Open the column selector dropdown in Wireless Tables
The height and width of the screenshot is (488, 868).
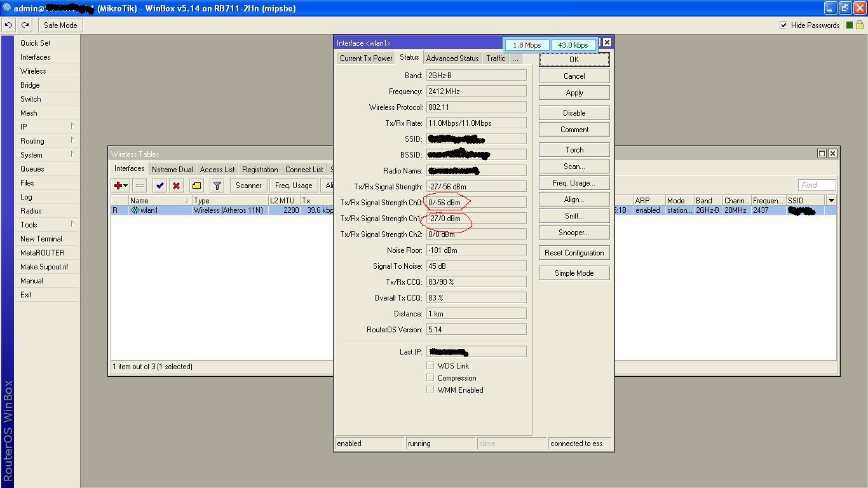tap(831, 200)
